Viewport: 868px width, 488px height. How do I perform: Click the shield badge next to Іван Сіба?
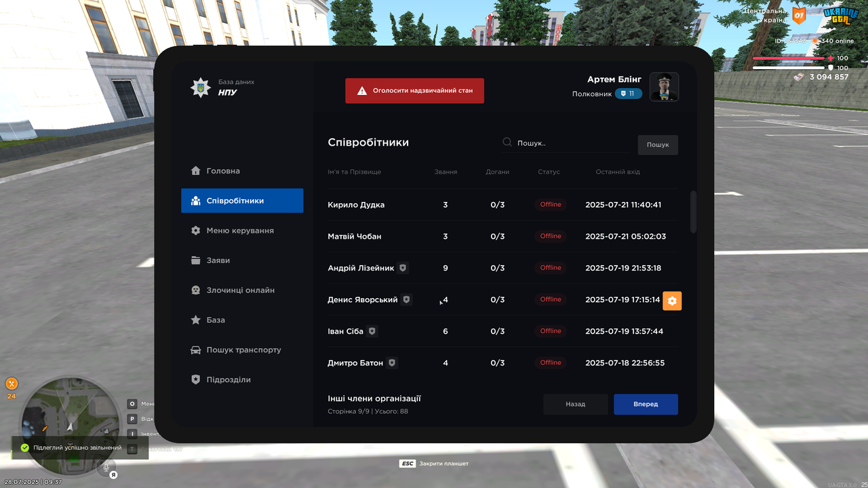pos(372,331)
